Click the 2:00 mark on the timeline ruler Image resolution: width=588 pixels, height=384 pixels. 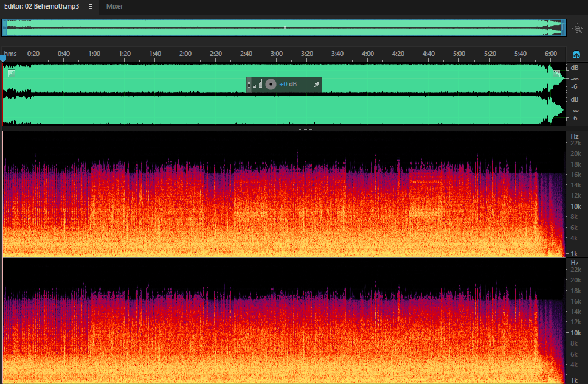coord(185,54)
